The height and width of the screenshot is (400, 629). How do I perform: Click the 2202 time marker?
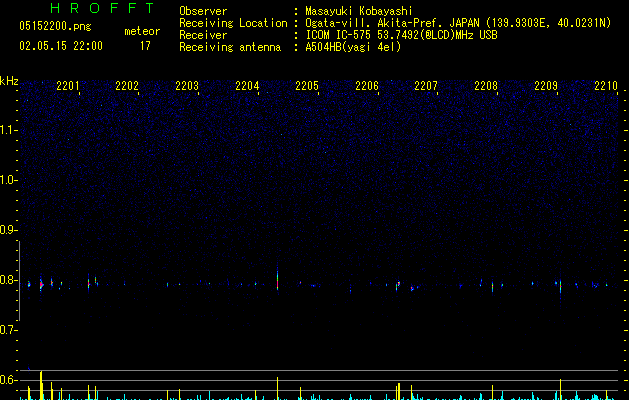coord(127,86)
